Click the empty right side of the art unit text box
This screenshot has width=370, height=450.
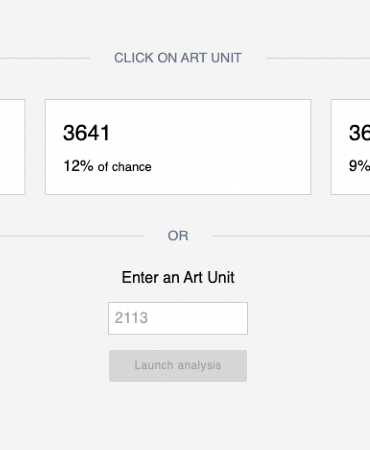(213, 318)
